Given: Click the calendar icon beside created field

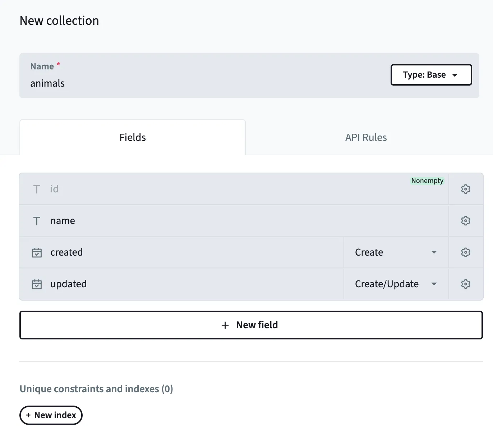Looking at the screenshot, I should point(37,253).
